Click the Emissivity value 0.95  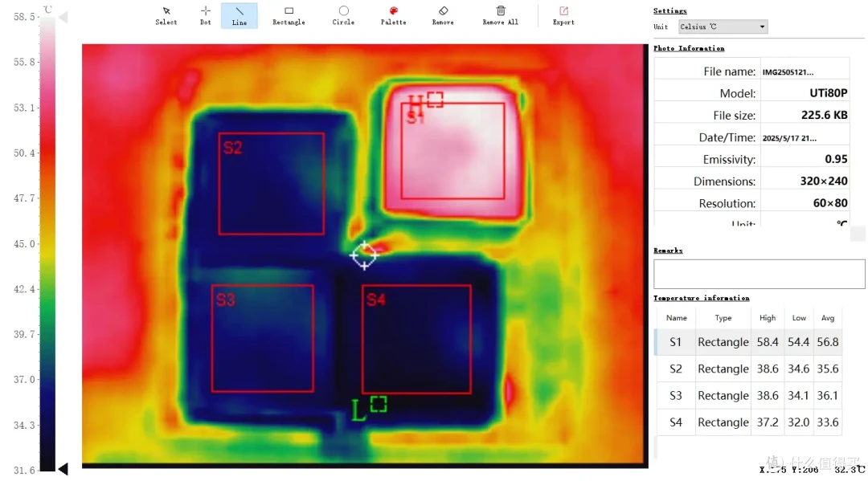pyautogui.click(x=836, y=159)
